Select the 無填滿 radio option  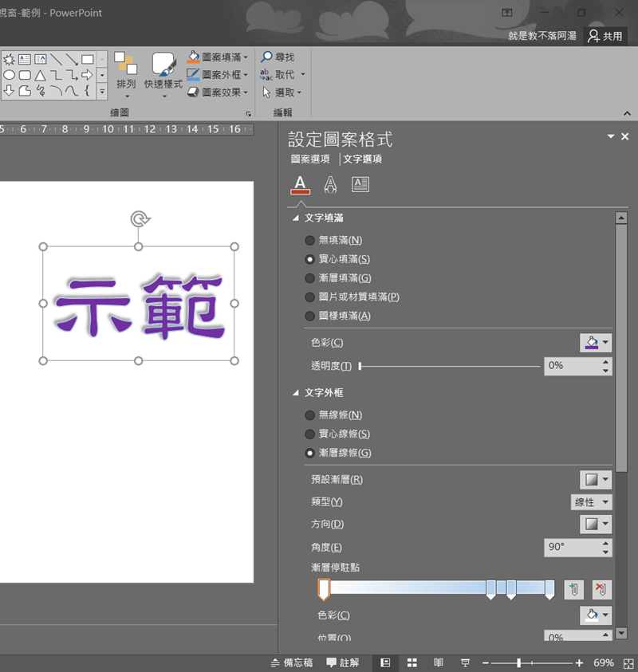(x=309, y=240)
